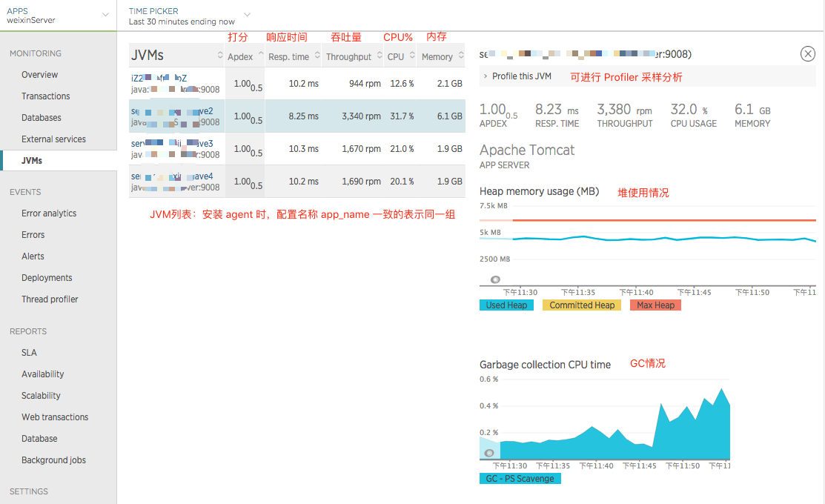The height and width of the screenshot is (504, 825).
Task: Click the JVMs header sort chevron
Action: [x=219, y=55]
